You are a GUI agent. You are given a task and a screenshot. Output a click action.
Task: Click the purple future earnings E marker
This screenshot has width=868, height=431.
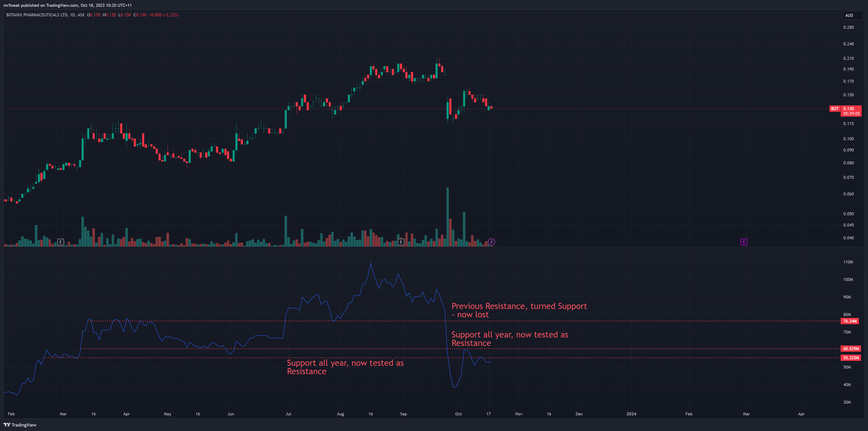click(x=744, y=242)
